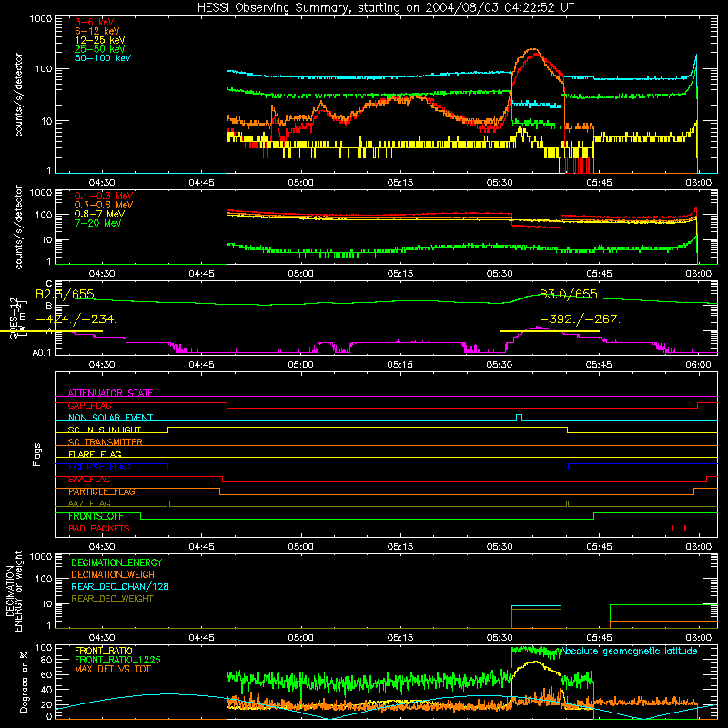Image resolution: width=728 pixels, height=728 pixels.
Task: Click the HESSI Observing Summary title
Action: pos(386,8)
